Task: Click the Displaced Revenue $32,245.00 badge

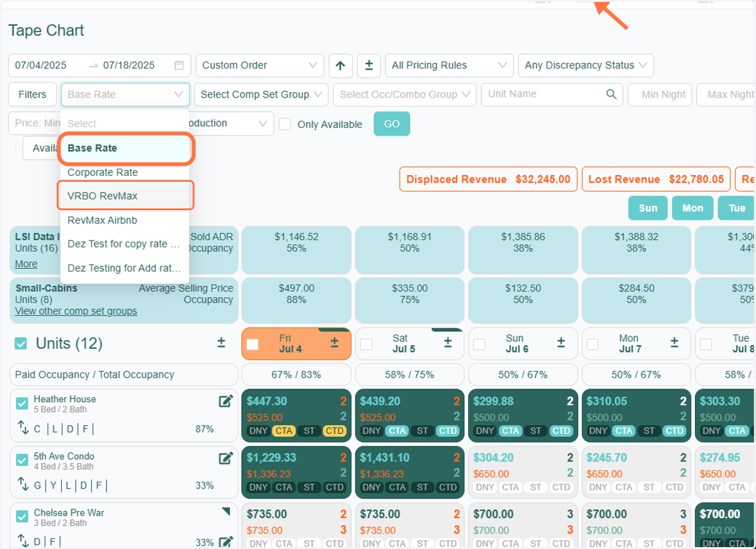Action: click(x=488, y=179)
